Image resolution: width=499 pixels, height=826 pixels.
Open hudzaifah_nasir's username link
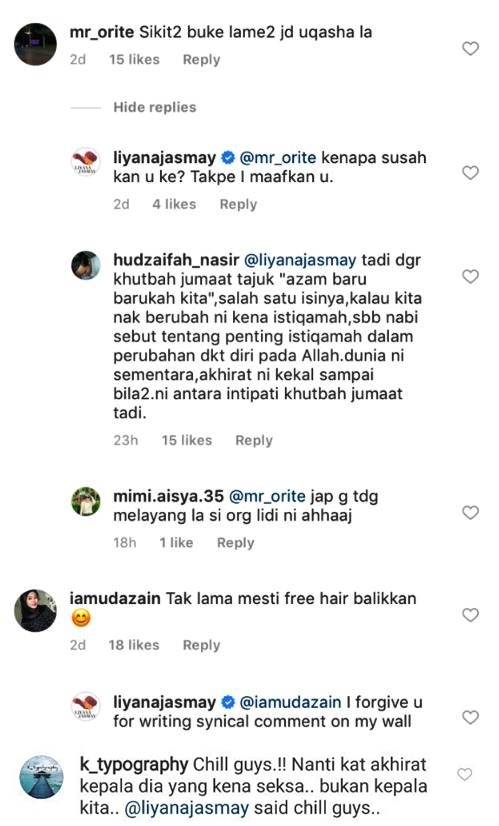click(176, 260)
